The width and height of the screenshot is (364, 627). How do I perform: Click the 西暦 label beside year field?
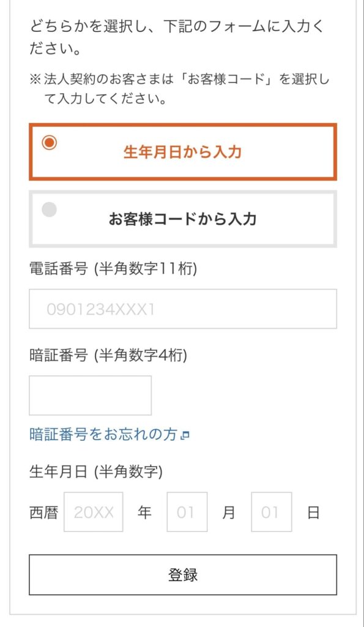coord(44,512)
